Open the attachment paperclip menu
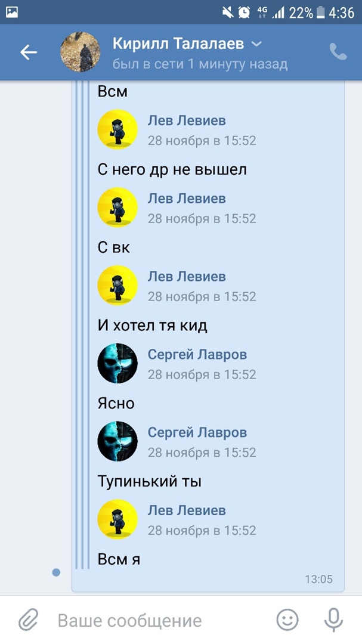 click(x=29, y=620)
